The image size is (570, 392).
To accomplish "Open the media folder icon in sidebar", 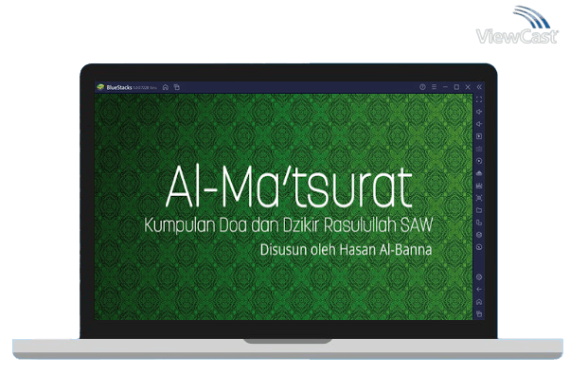I will point(479,210).
